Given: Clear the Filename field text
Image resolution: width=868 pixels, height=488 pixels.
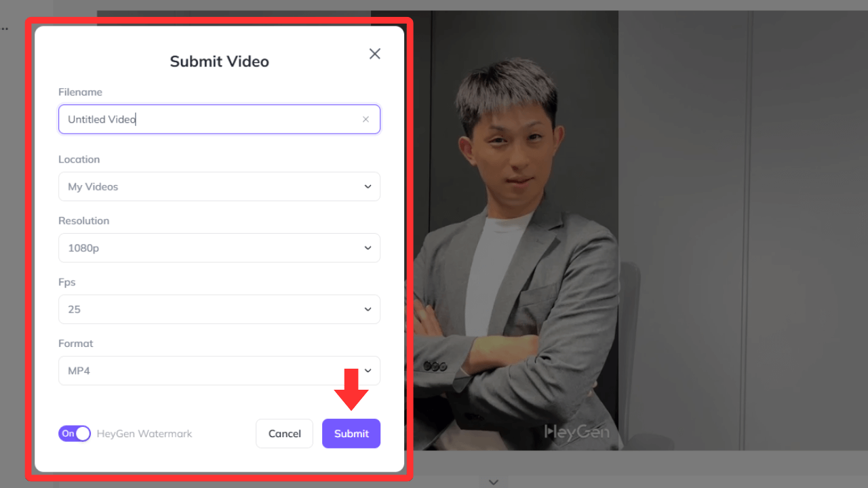Looking at the screenshot, I should [x=366, y=119].
